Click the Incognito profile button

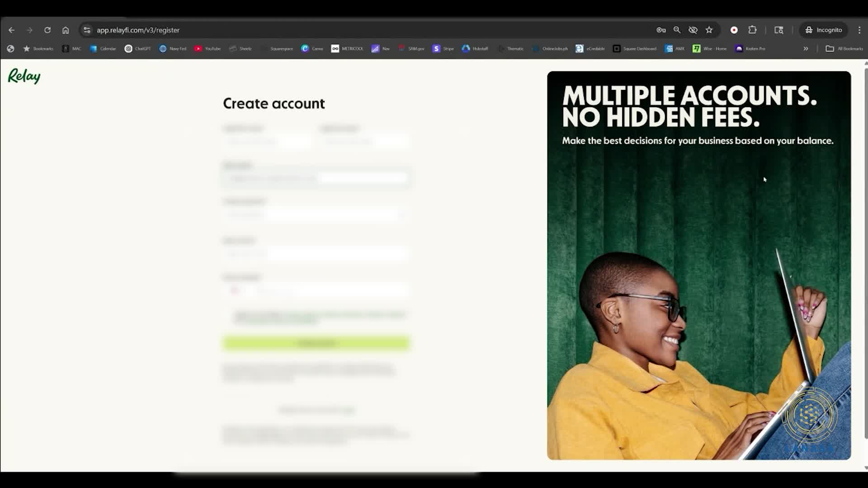tap(824, 30)
